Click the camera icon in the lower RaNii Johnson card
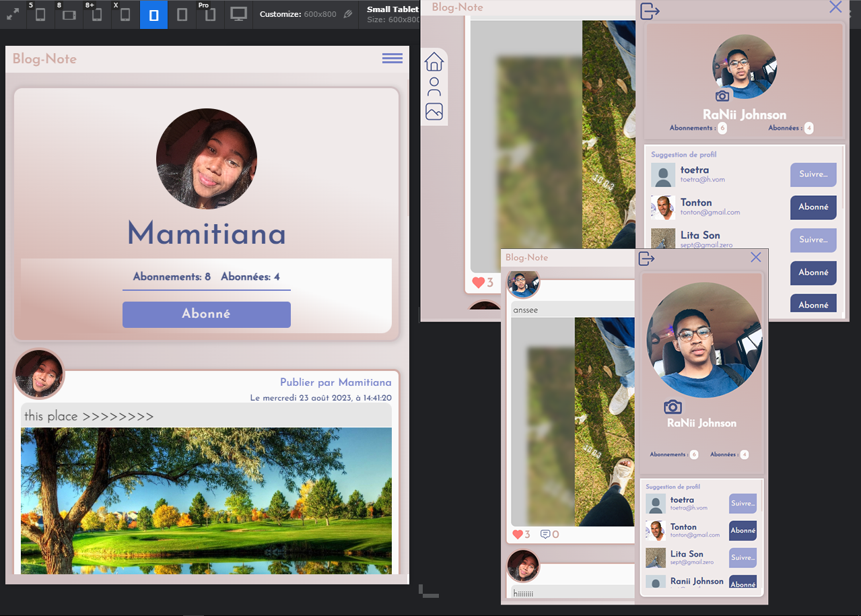The width and height of the screenshot is (861, 616). pyautogui.click(x=673, y=407)
